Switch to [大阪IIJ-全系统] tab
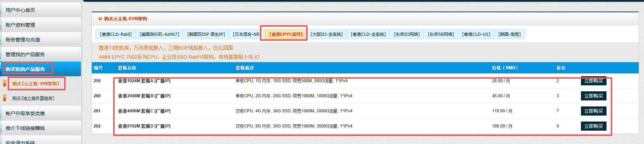 (x=327, y=34)
